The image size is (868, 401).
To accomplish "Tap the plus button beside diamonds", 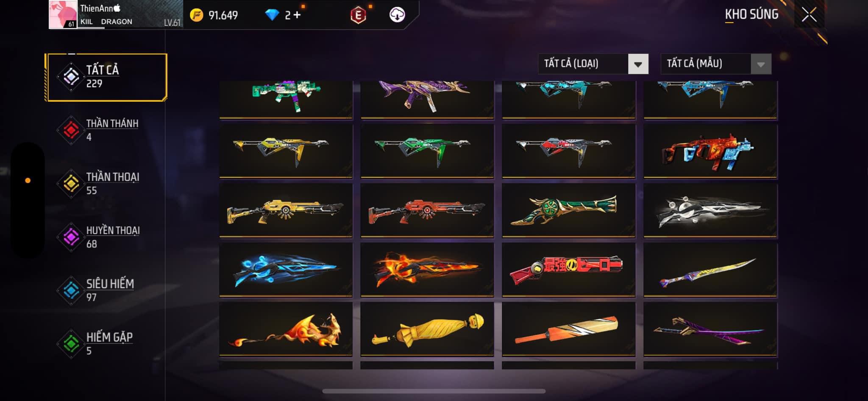I will (297, 15).
